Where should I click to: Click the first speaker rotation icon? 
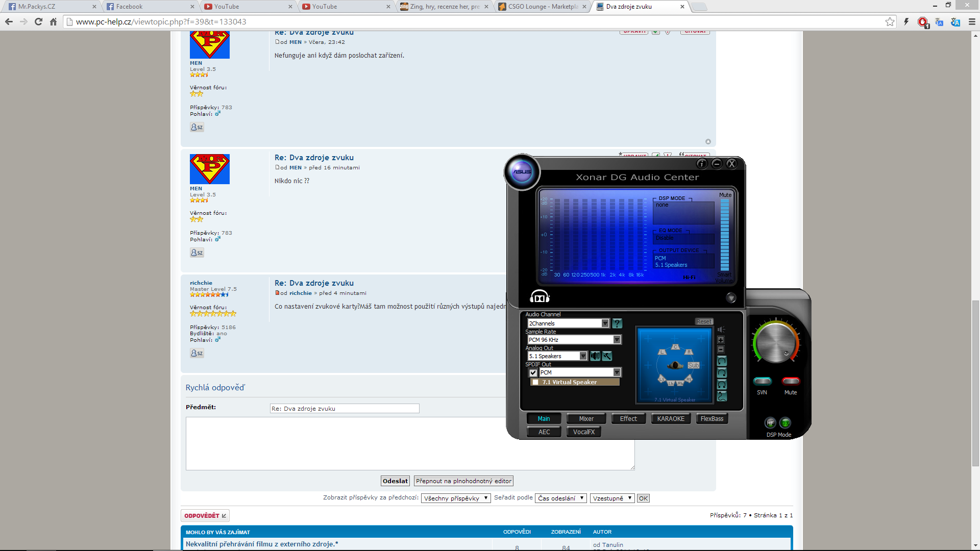tap(722, 361)
